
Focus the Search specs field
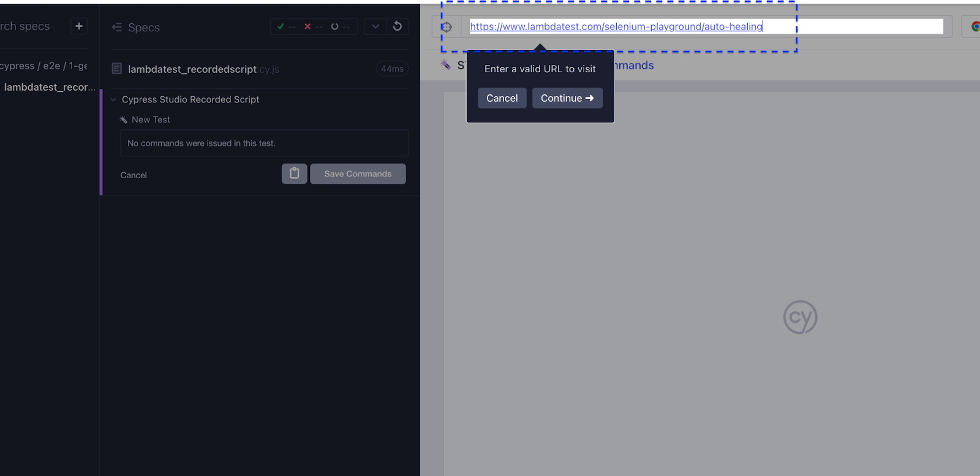tap(26, 26)
